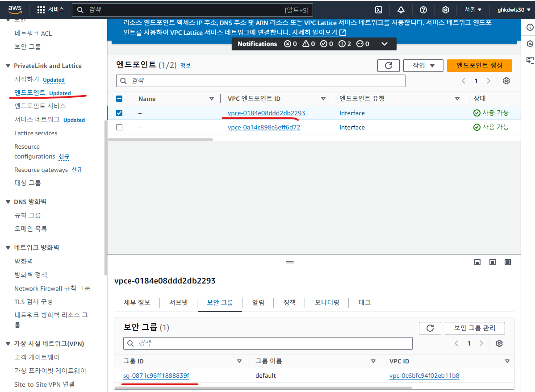535x392 pixels.
Task: Collapse the DNS 방화벽 section
Action: click(x=8, y=202)
